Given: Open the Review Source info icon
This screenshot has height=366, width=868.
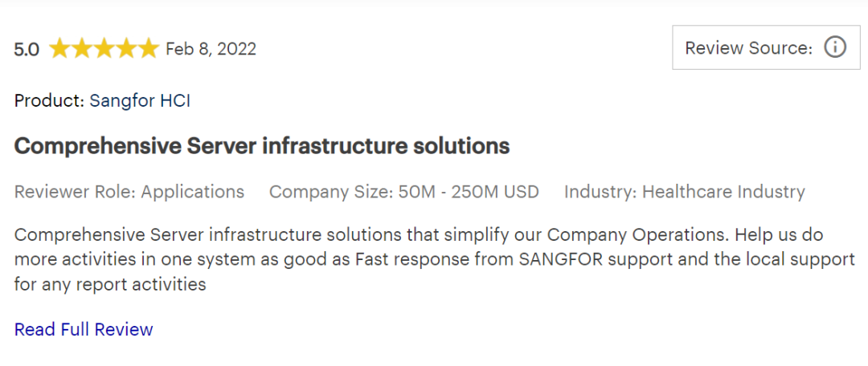Looking at the screenshot, I should point(836,48).
